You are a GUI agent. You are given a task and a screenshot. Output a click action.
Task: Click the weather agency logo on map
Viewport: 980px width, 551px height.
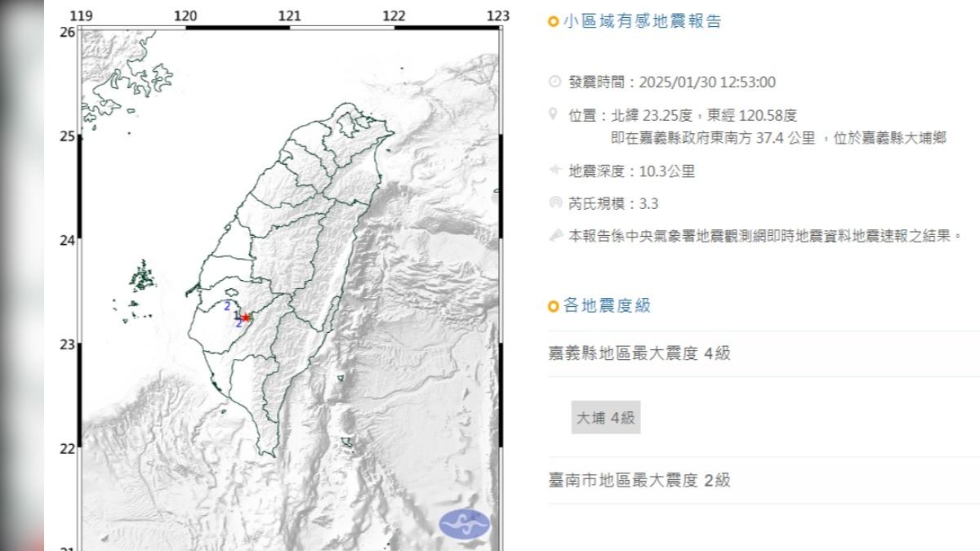coord(466,523)
